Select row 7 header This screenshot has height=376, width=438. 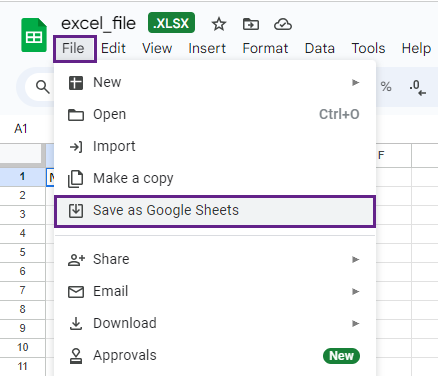[22, 290]
